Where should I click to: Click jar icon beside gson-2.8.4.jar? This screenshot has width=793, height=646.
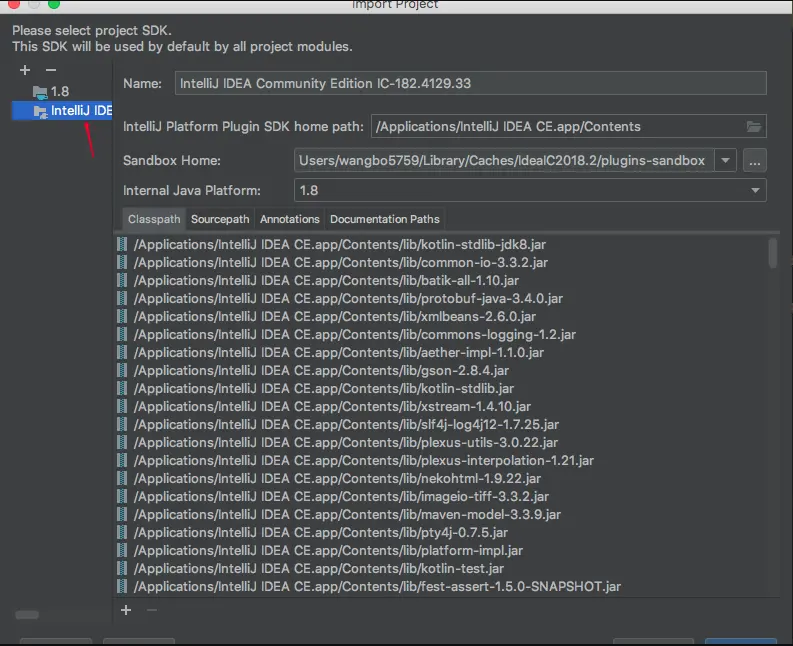click(122, 371)
